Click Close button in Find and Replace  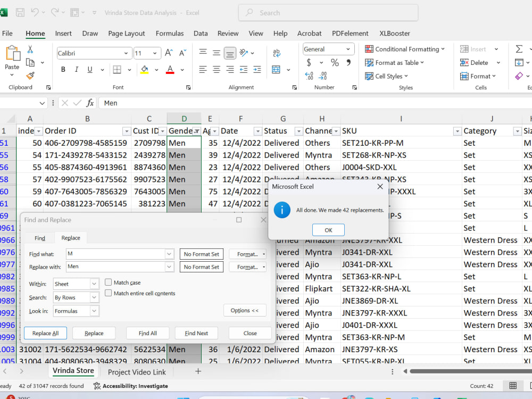click(250, 333)
